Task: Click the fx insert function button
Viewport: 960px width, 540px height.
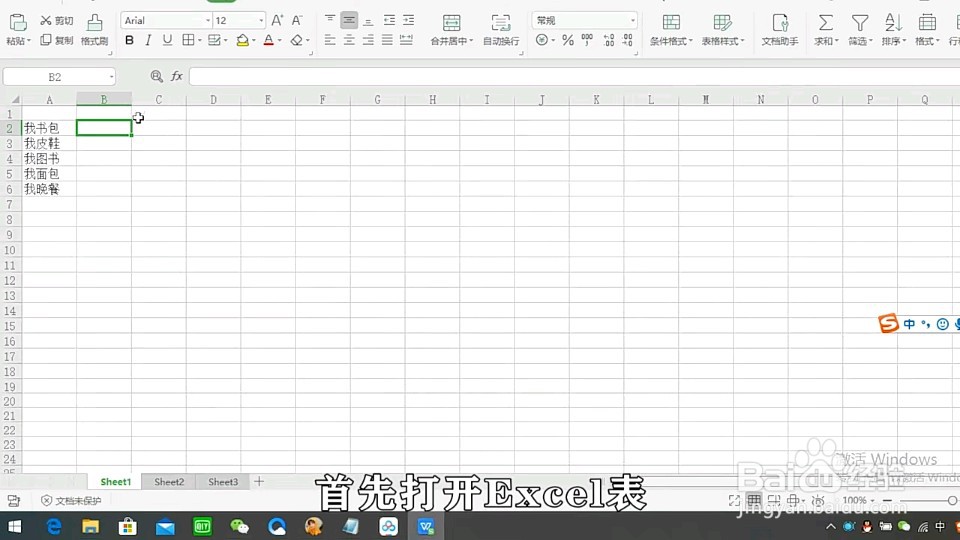Action: (177, 76)
